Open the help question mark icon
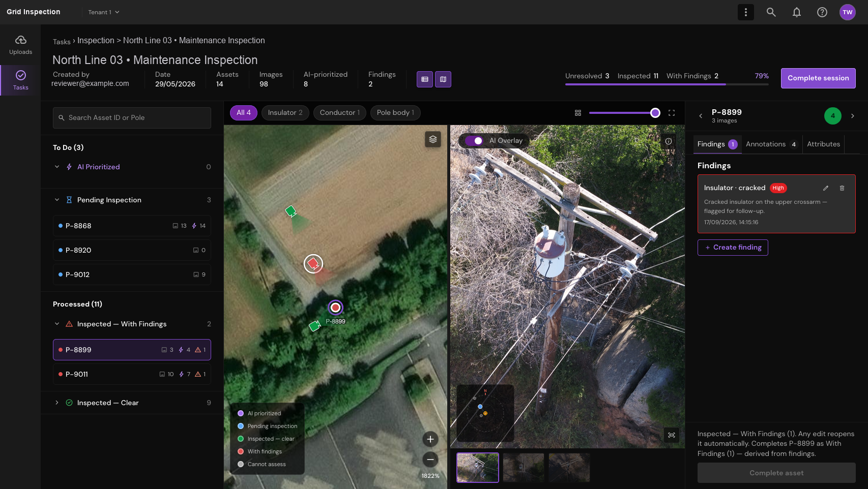 tap(822, 12)
